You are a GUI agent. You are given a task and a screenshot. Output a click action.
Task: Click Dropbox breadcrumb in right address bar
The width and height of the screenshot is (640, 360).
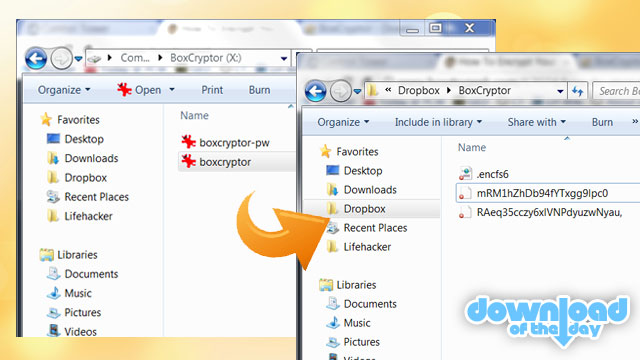pyautogui.click(x=419, y=90)
